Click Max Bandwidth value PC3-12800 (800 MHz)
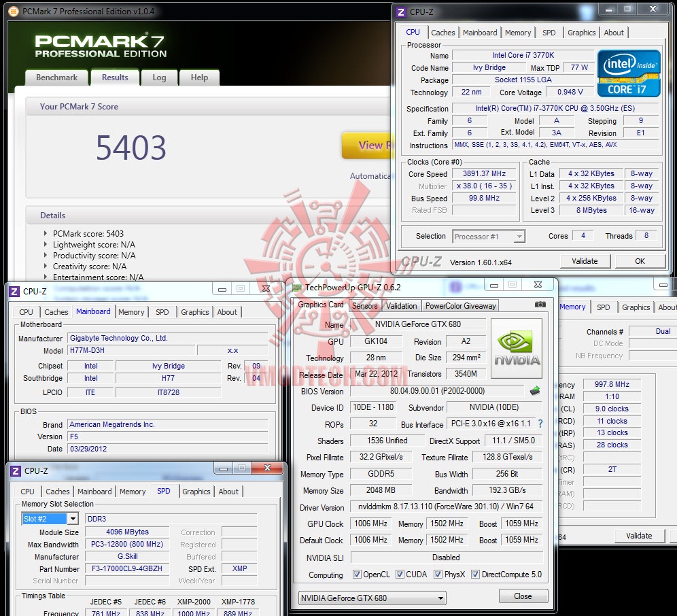Screen dimensions: 677x616 coord(127,545)
